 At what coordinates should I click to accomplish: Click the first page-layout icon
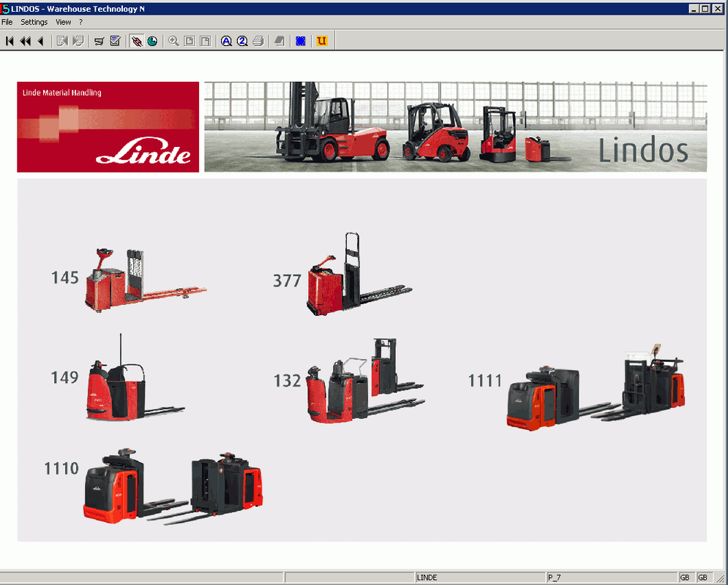[x=189, y=41]
